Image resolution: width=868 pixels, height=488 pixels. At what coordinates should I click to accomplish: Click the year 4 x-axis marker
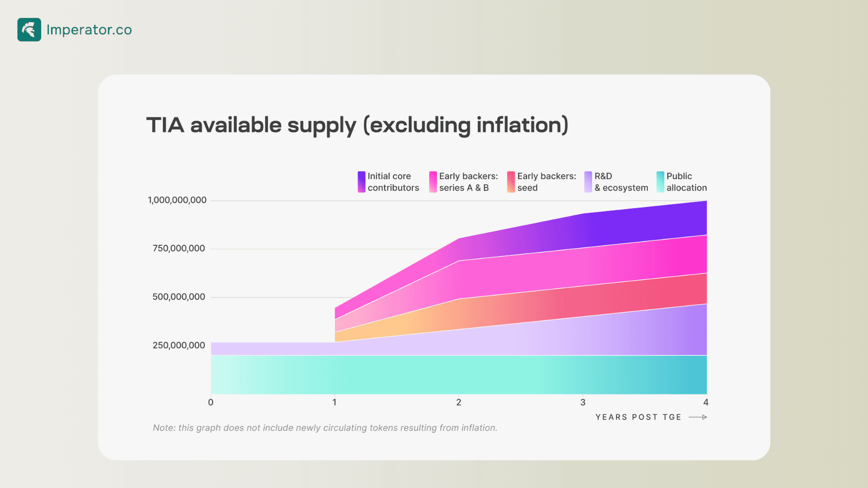[x=706, y=402]
